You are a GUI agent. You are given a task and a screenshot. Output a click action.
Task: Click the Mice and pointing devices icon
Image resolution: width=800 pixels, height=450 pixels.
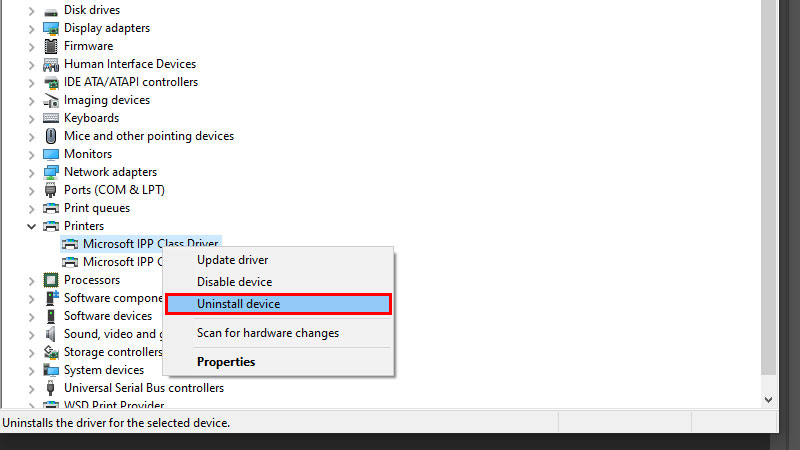(x=51, y=136)
